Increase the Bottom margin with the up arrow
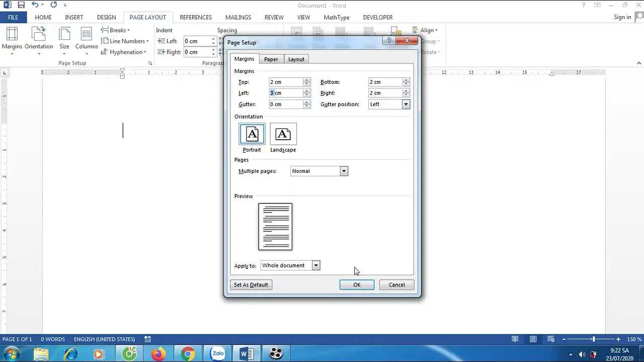The height and width of the screenshot is (362, 644). pos(406,80)
